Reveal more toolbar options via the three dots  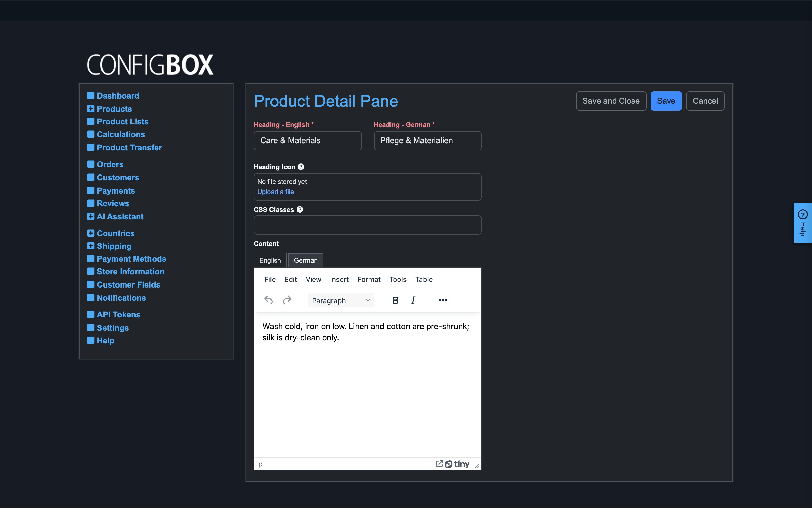point(443,300)
